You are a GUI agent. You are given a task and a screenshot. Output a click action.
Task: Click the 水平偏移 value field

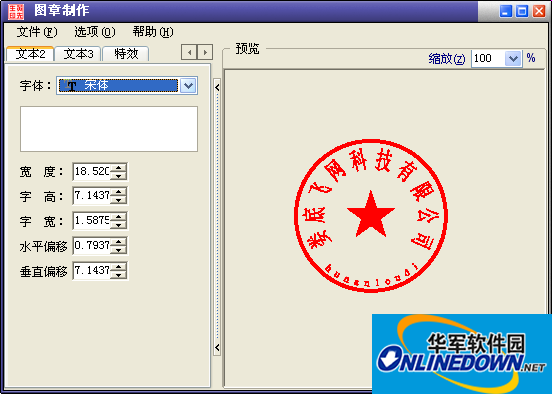click(x=92, y=245)
